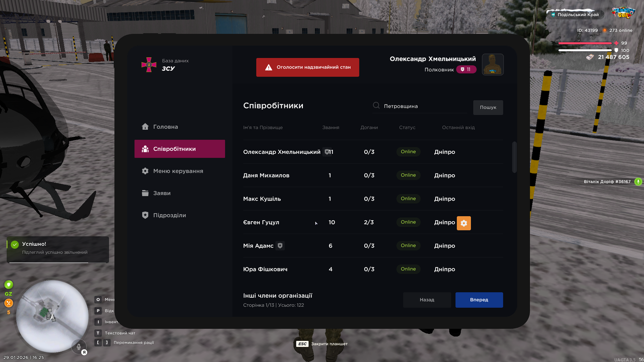Click the orange X HUD icon
This screenshot has width=644, height=362.
pyautogui.click(x=9, y=303)
